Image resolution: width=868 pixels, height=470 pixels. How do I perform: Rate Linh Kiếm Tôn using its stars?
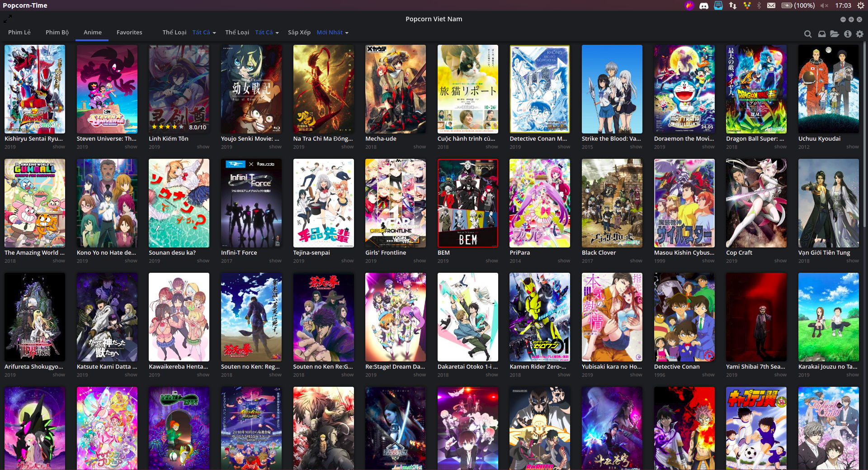pos(167,127)
